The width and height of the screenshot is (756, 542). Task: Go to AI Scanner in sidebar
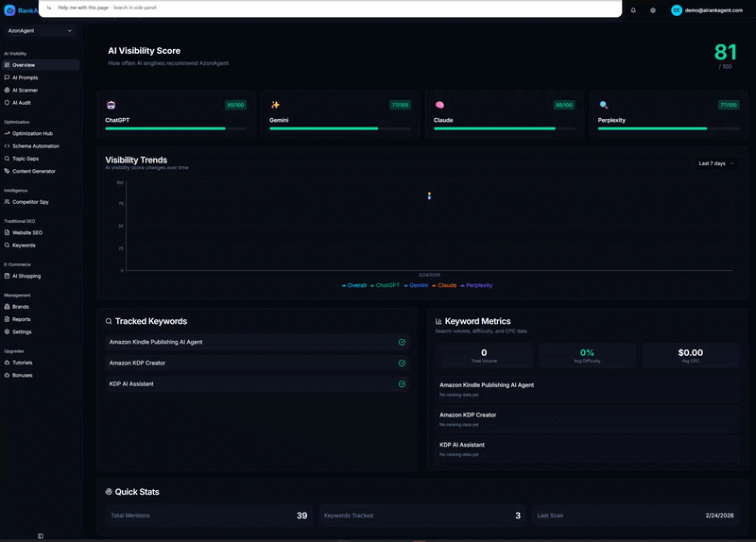click(x=27, y=90)
